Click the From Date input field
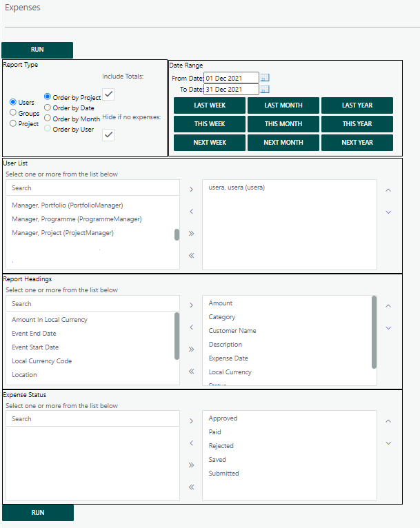The image size is (420, 528). pyautogui.click(x=232, y=78)
